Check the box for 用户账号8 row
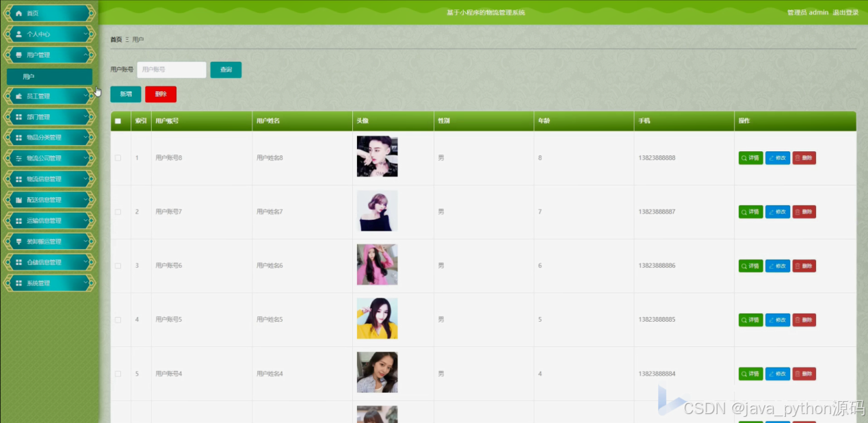Viewport: 868px width, 423px height. coord(118,158)
